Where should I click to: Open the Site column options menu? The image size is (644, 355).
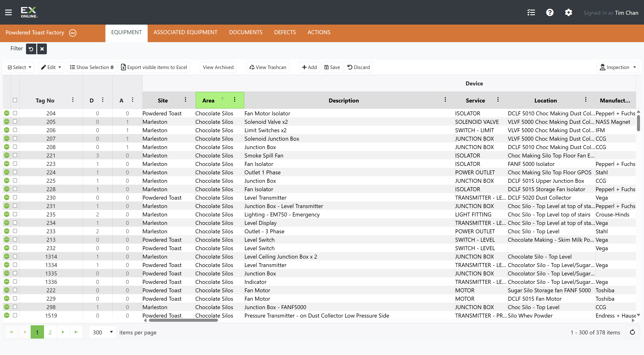[185, 100]
